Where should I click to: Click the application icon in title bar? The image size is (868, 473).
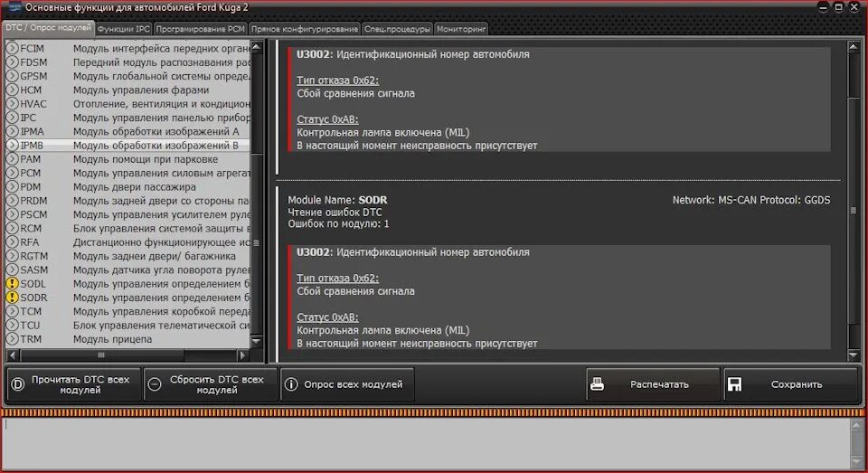pyautogui.click(x=14, y=7)
